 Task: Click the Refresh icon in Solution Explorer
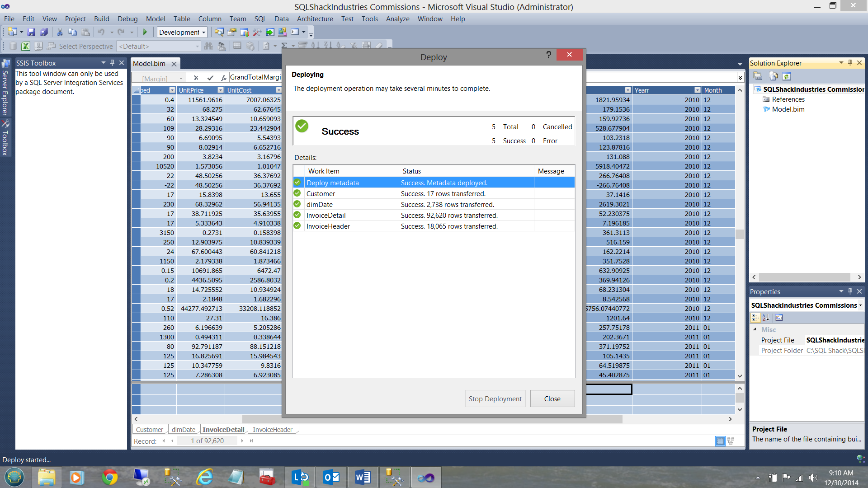click(x=787, y=76)
